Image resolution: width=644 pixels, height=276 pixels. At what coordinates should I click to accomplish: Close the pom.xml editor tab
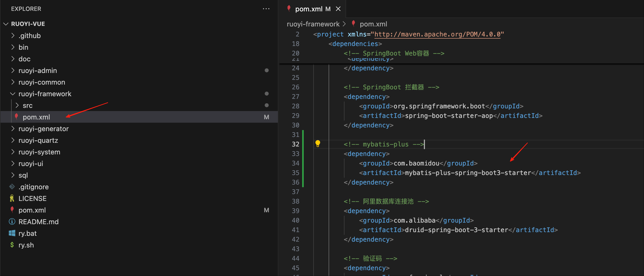tap(338, 9)
